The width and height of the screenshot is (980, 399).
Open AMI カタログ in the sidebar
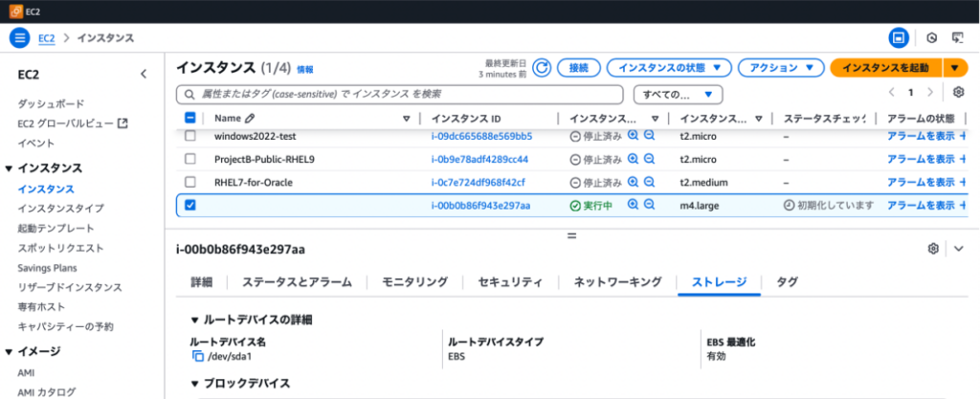[x=47, y=392]
